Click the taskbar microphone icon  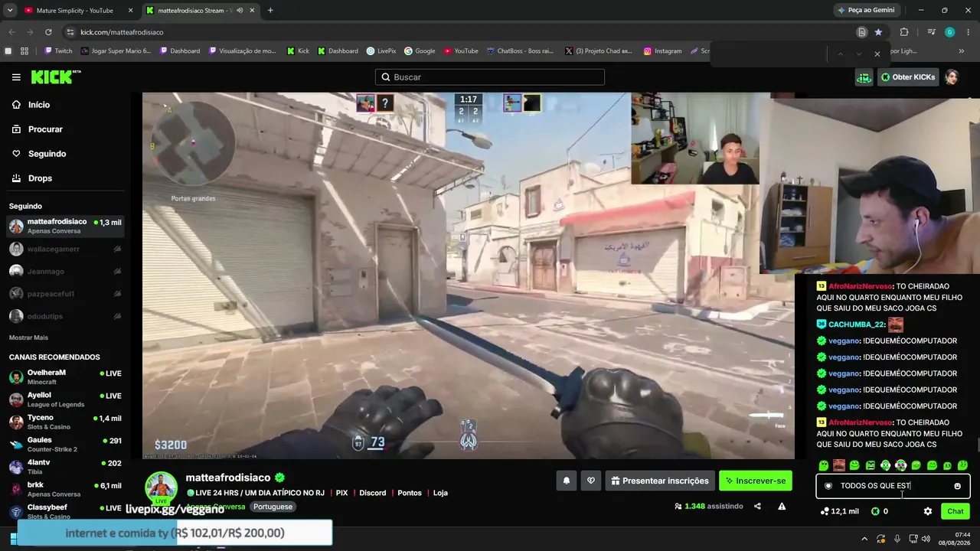(897, 538)
